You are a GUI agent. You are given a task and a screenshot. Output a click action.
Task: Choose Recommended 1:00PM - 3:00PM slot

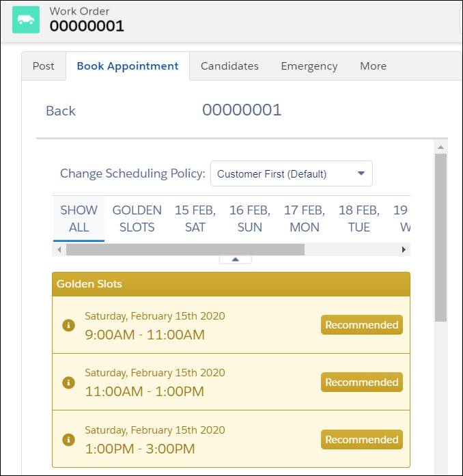(x=362, y=439)
